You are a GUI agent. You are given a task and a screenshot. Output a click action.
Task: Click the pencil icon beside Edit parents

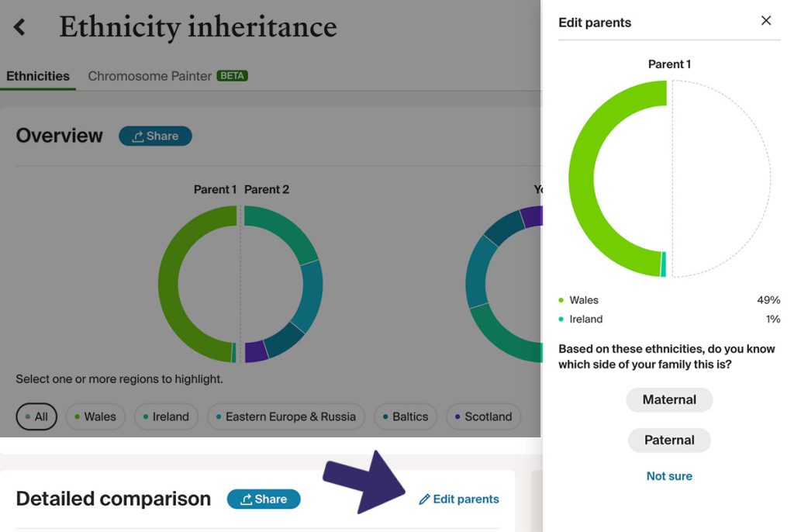423,499
